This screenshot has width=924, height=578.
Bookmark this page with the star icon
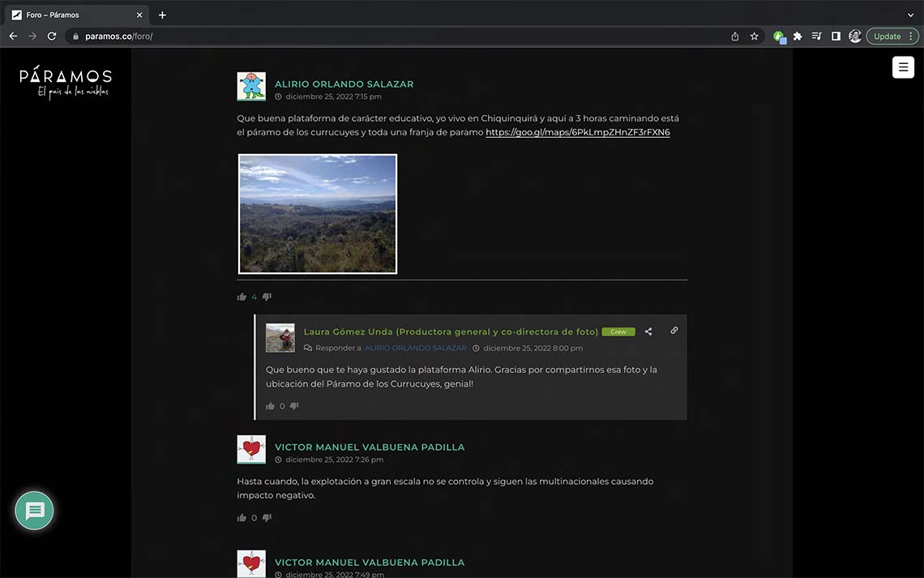tap(755, 36)
